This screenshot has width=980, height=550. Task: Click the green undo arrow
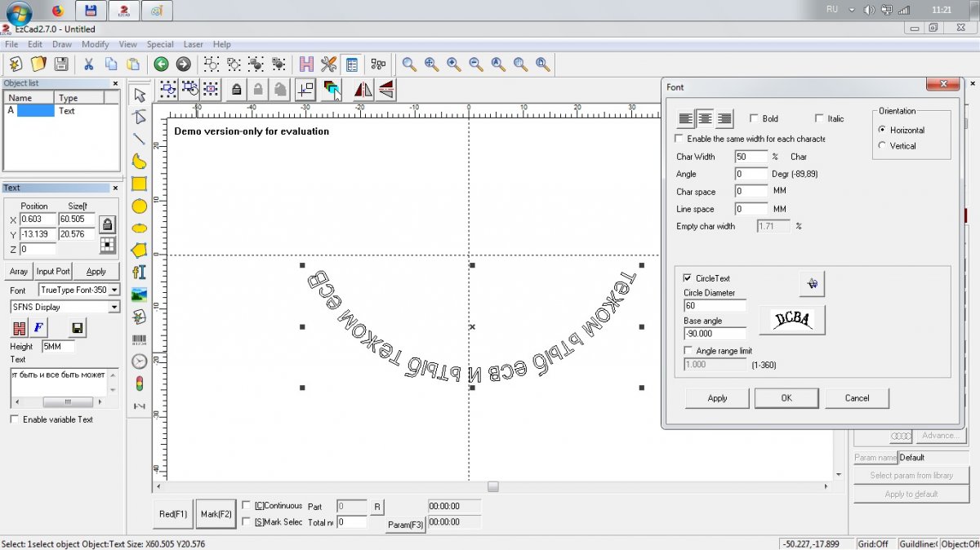(161, 64)
